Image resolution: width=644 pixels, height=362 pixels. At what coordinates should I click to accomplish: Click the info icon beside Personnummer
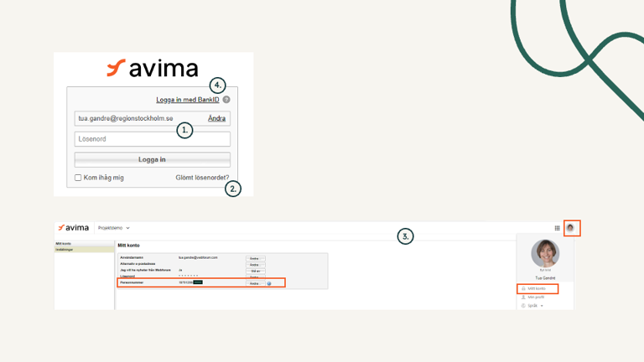(269, 283)
